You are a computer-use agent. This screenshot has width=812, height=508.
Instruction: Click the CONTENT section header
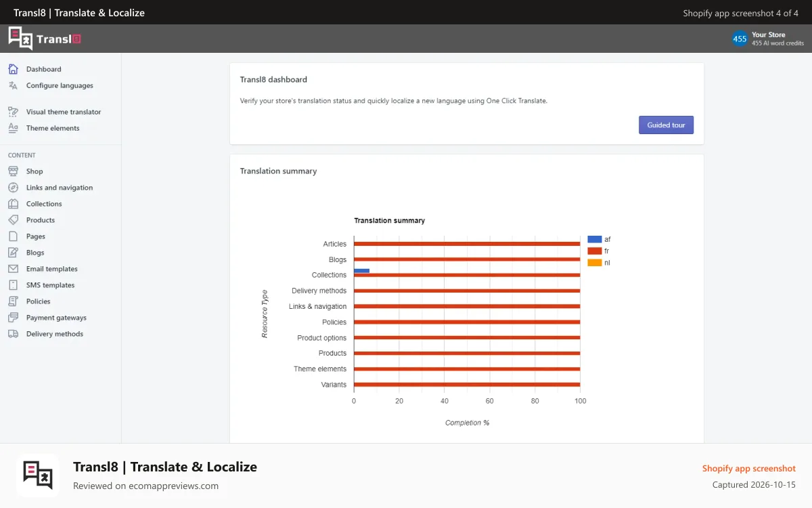22,155
